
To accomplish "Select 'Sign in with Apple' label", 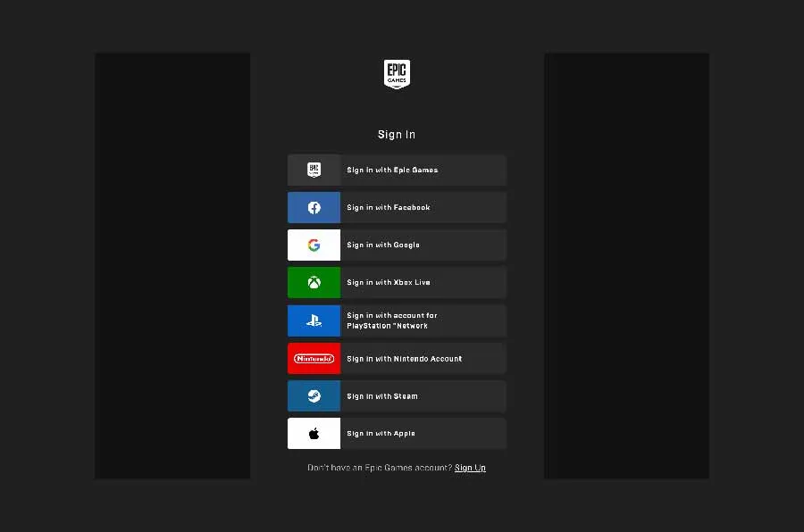I will click(381, 434).
